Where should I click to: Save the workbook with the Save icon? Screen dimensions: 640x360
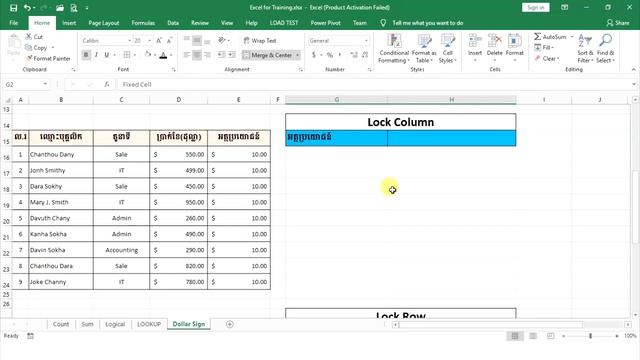(x=13, y=8)
